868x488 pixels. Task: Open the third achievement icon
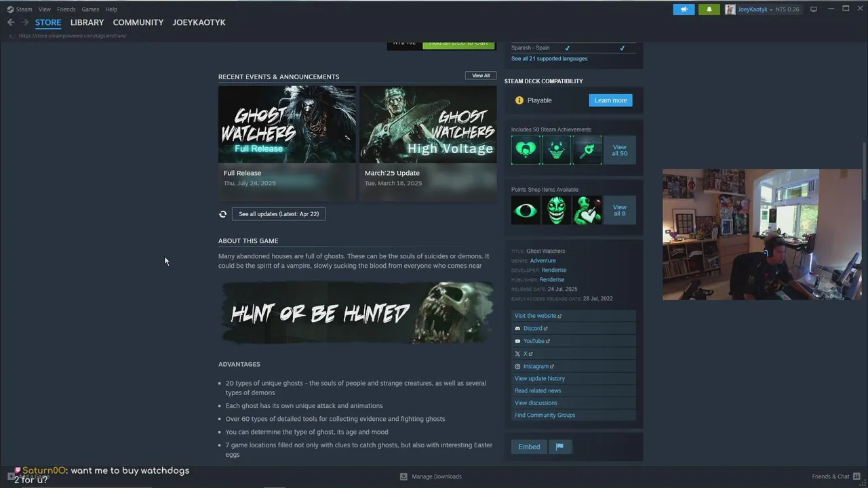click(x=587, y=150)
